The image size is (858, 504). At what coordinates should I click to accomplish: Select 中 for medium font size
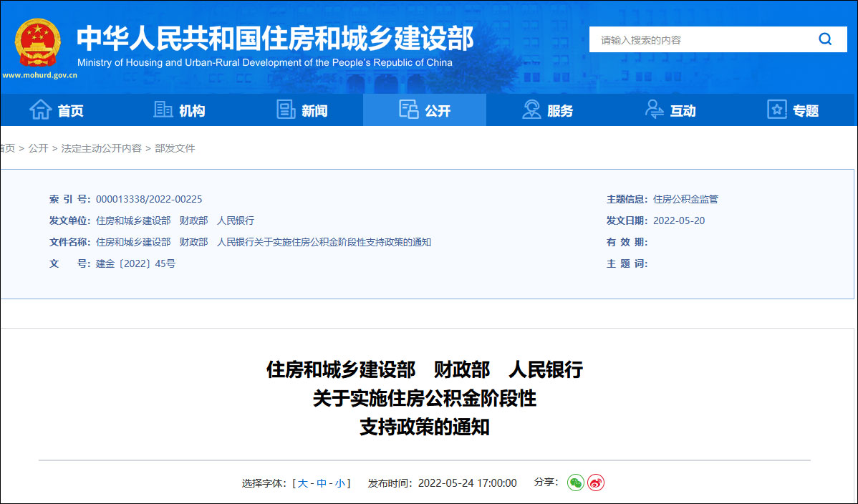[321, 483]
